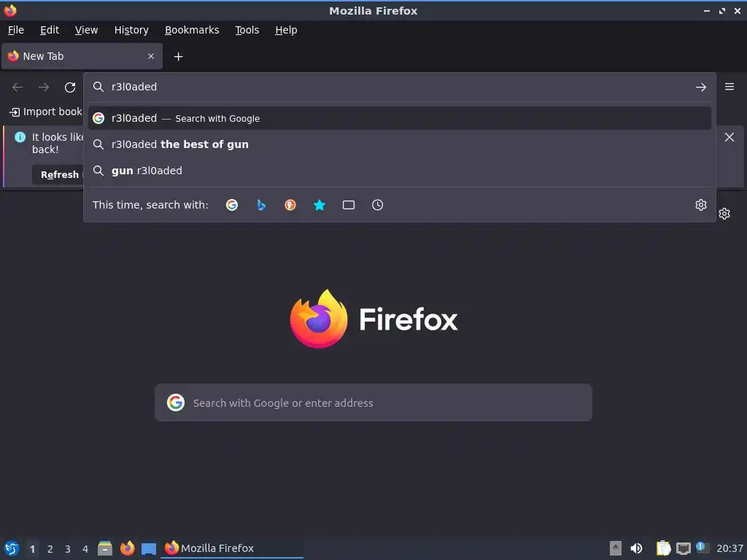
Task: Reload the current page
Action: coord(70,87)
